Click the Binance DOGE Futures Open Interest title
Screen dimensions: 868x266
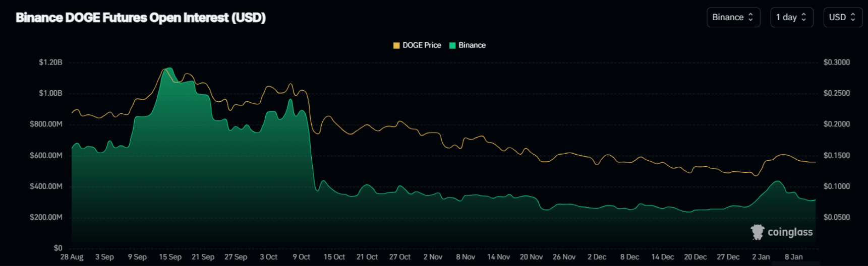tap(141, 18)
